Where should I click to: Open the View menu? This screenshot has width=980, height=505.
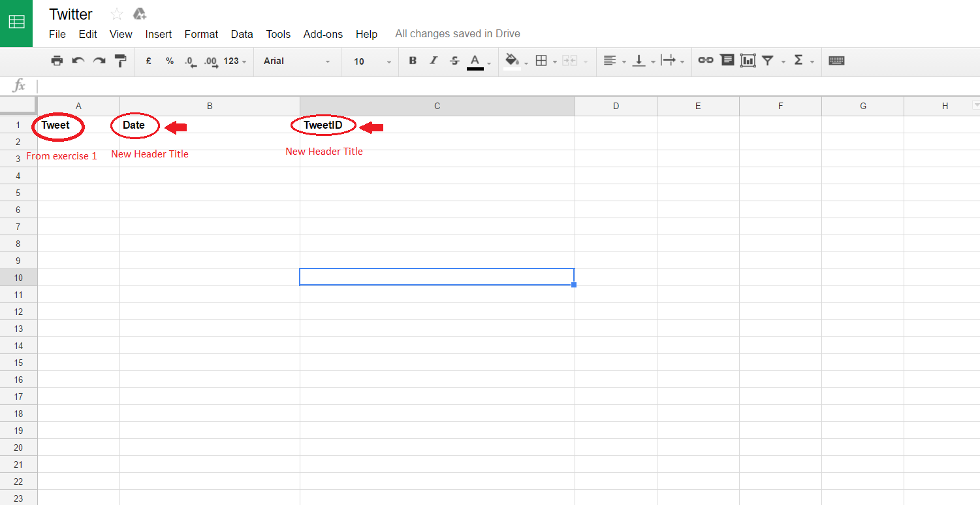121,34
